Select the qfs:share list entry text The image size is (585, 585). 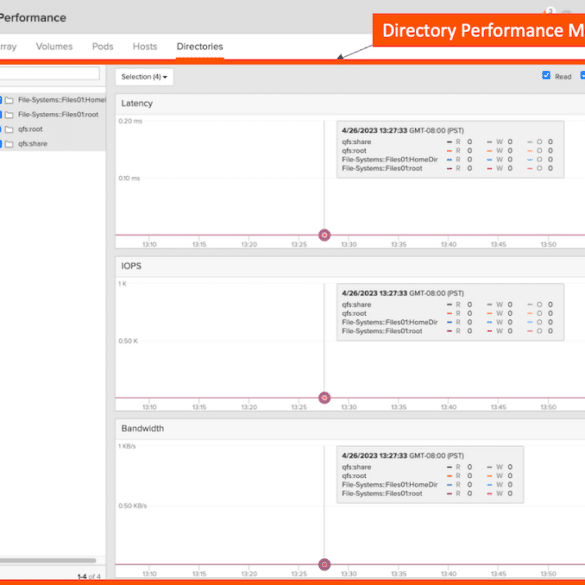(x=32, y=144)
